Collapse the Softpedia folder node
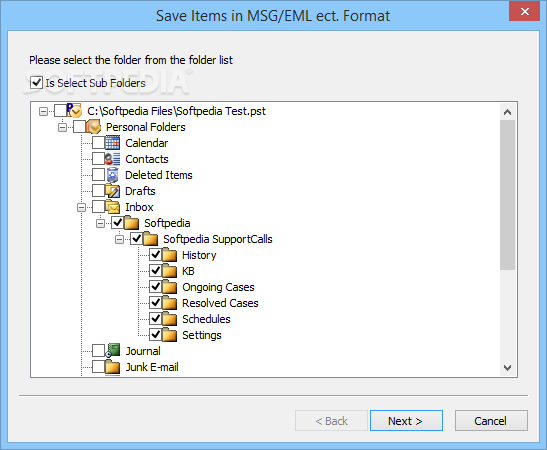Image resolution: width=547 pixels, height=450 pixels. (100, 224)
